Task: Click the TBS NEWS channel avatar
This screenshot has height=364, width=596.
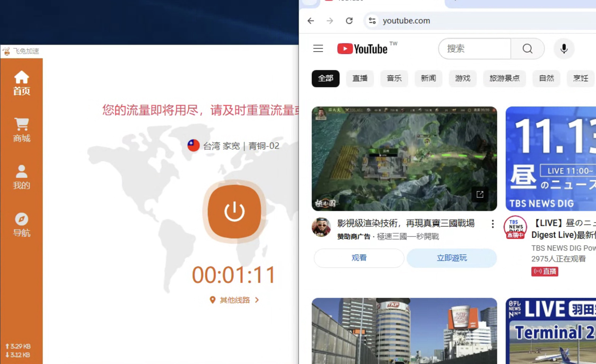Action: click(515, 227)
